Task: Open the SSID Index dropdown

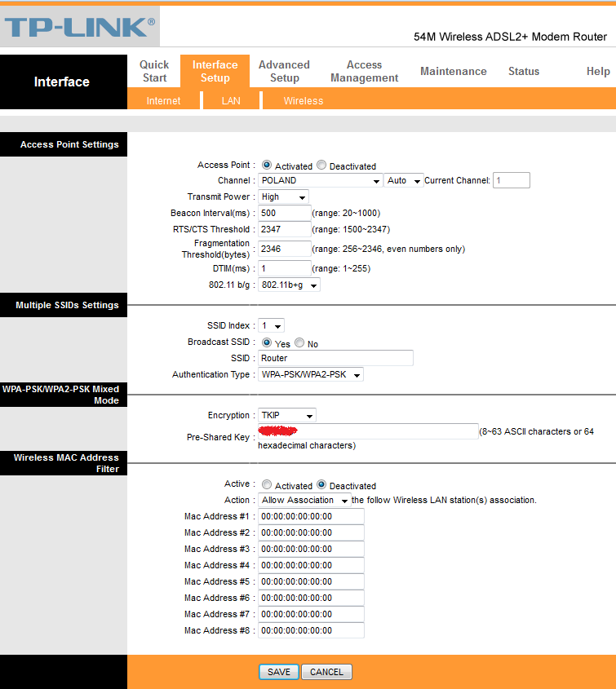Action: [x=271, y=325]
